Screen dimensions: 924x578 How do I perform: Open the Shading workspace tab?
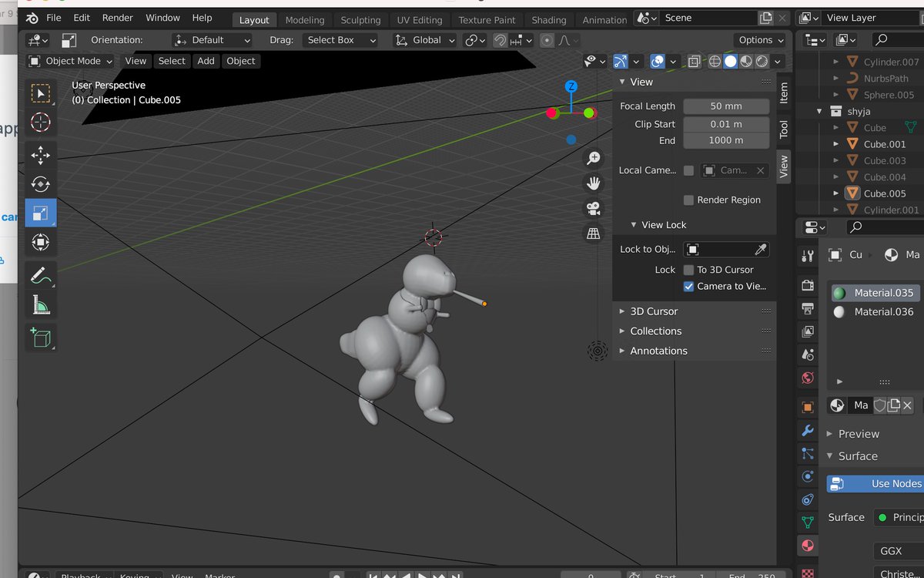(x=549, y=20)
